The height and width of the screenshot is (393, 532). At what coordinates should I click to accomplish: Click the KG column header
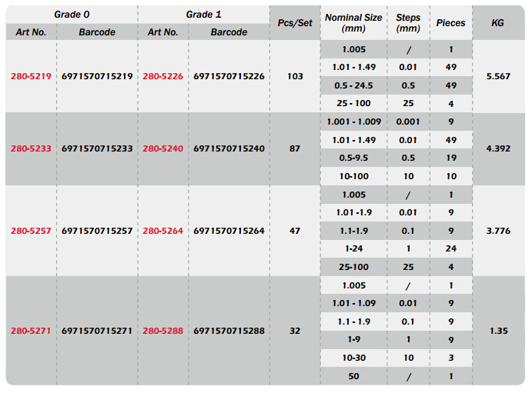(497, 23)
